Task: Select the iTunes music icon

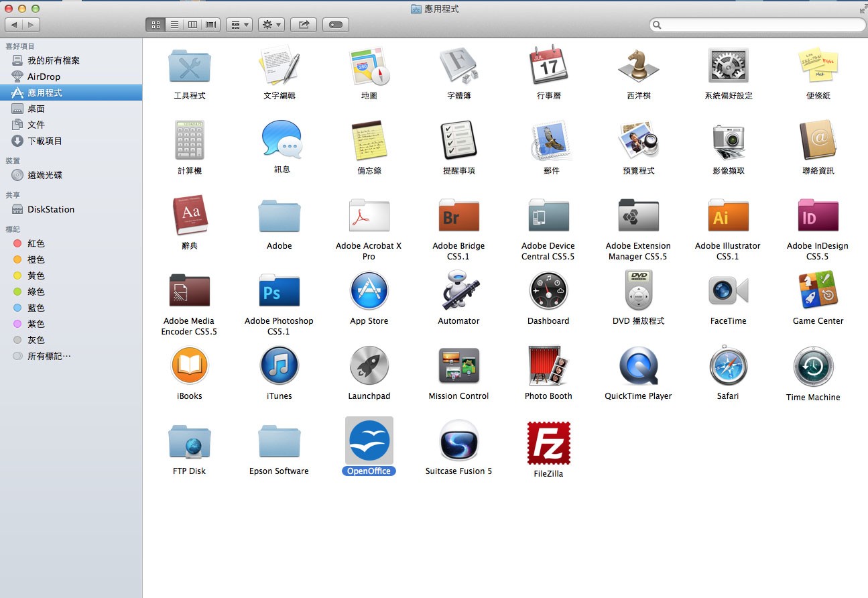Action: [x=280, y=366]
